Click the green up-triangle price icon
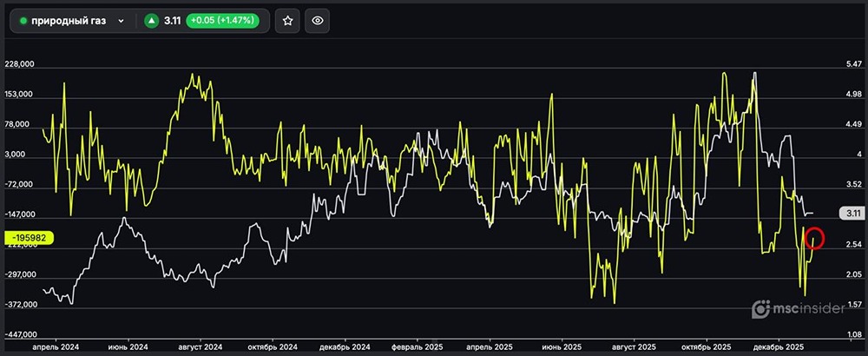The width and height of the screenshot is (868, 356). coord(151,21)
